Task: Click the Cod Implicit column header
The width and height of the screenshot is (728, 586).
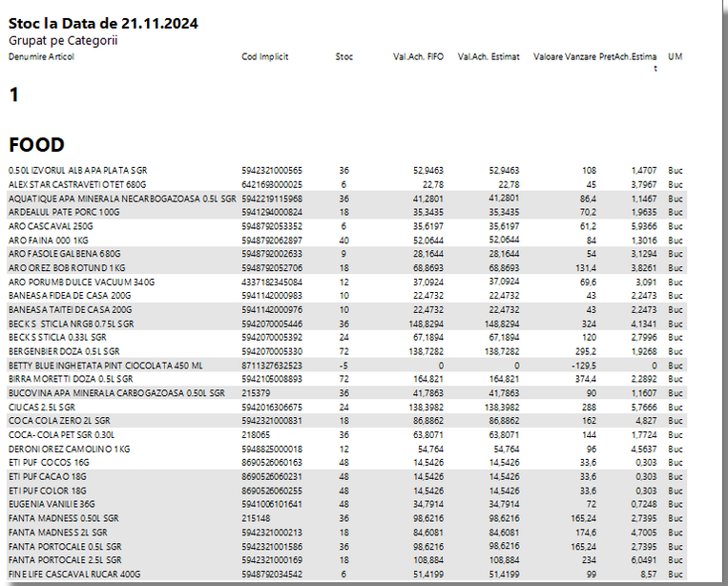Action: (264, 56)
